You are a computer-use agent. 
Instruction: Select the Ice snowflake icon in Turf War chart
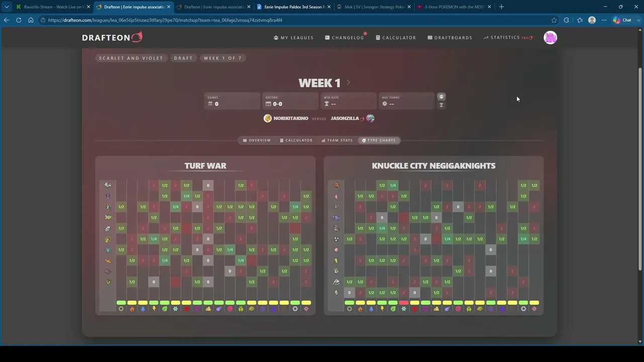tap(176, 309)
